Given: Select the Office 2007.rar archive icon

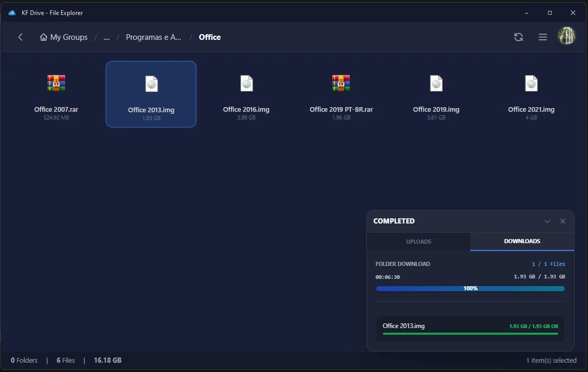Looking at the screenshot, I should (56, 83).
